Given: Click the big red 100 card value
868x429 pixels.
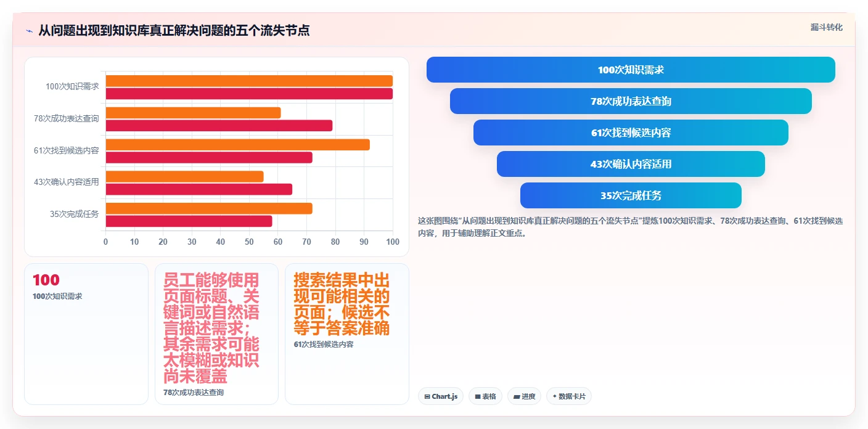Looking at the screenshot, I should pos(46,280).
